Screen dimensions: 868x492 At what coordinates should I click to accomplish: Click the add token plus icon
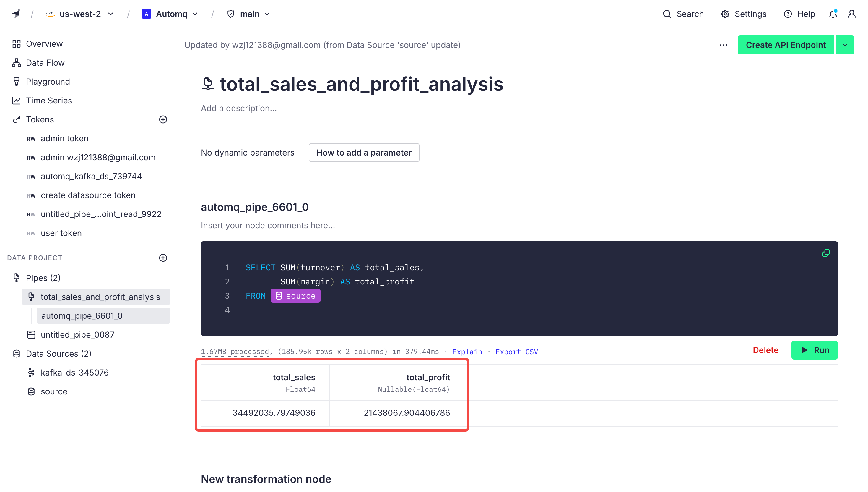(163, 120)
